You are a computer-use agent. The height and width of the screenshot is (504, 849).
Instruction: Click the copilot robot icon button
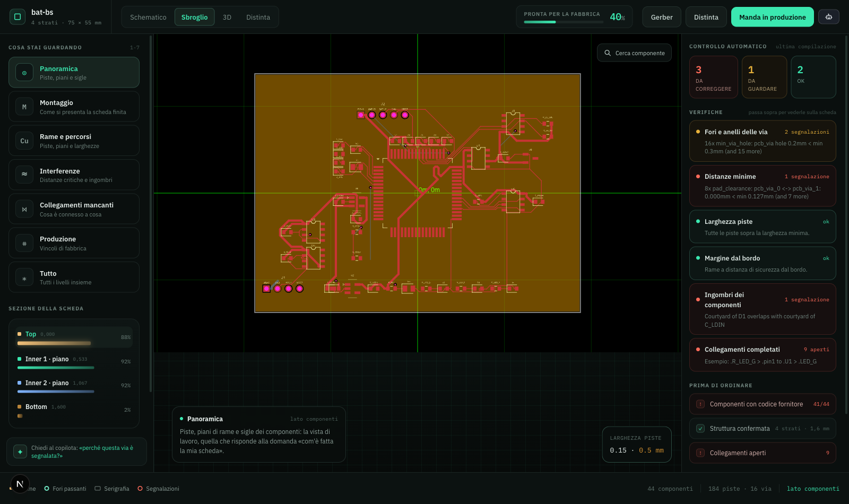click(829, 17)
